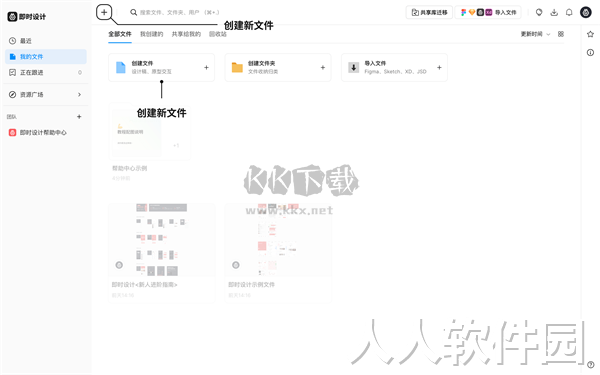Switch to the 回收站 tab

click(218, 34)
